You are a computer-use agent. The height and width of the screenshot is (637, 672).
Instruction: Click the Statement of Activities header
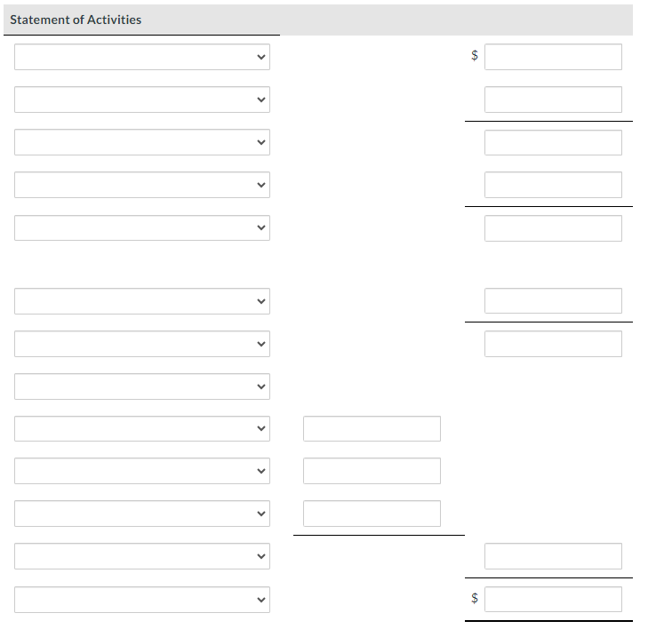(x=76, y=20)
